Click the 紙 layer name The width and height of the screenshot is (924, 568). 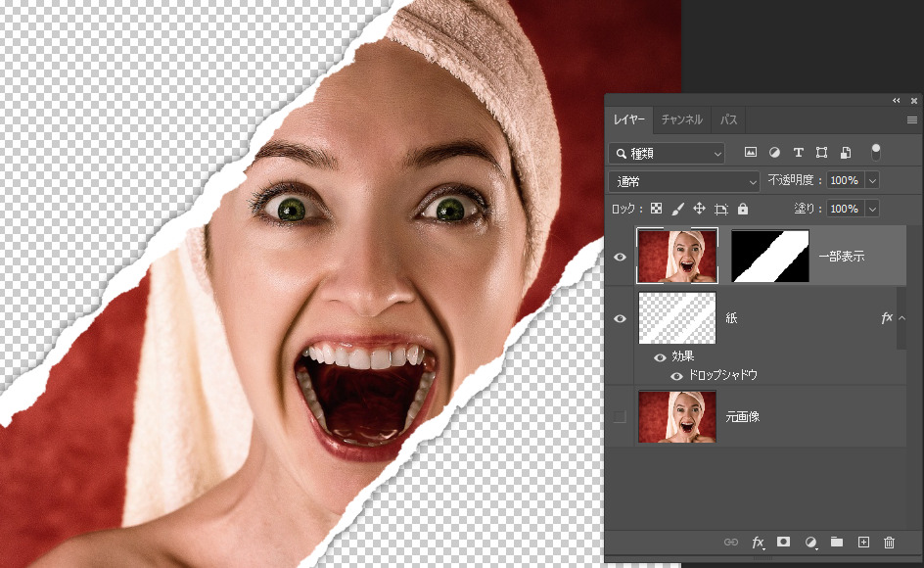731,318
